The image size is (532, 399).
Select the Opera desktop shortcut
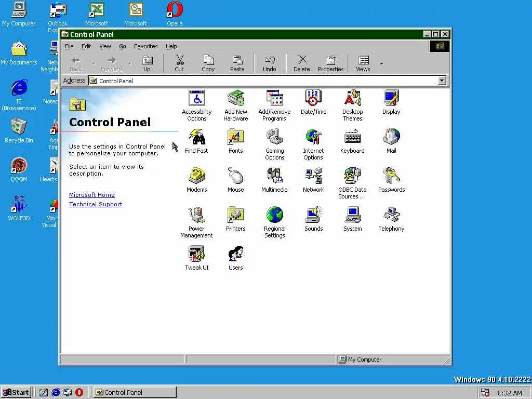[x=175, y=14]
